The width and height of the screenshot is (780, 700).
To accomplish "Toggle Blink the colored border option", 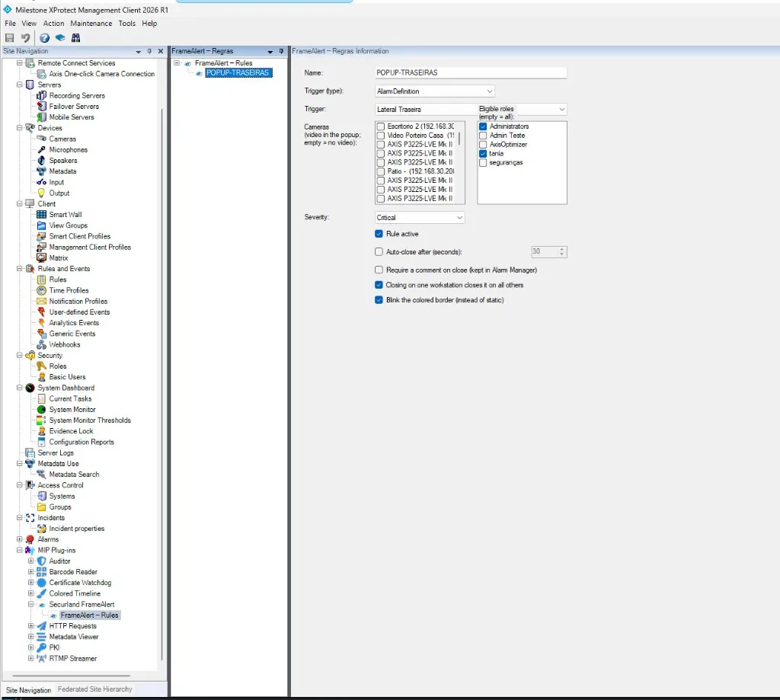I will 379,300.
